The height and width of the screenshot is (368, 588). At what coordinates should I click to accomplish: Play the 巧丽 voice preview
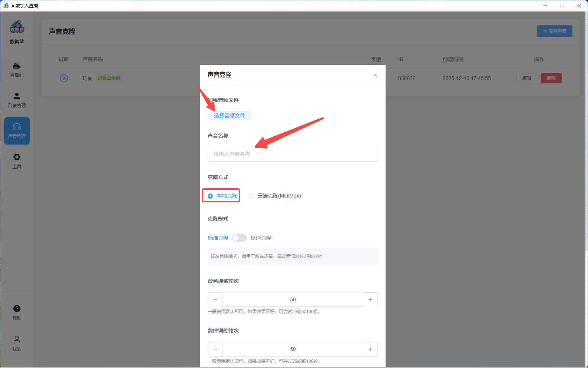pyautogui.click(x=64, y=78)
